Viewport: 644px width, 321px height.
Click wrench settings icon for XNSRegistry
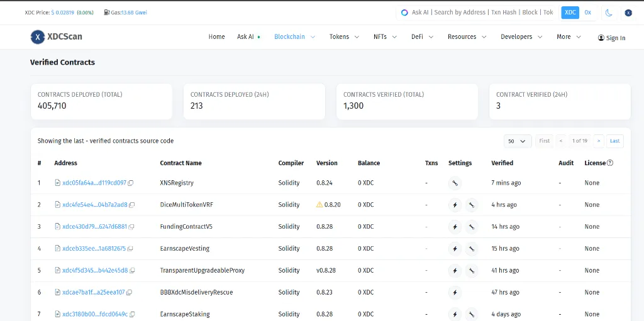coord(455,183)
